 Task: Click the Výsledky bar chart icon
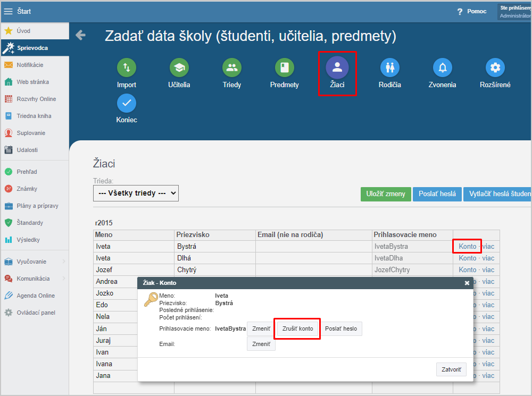(x=9, y=240)
